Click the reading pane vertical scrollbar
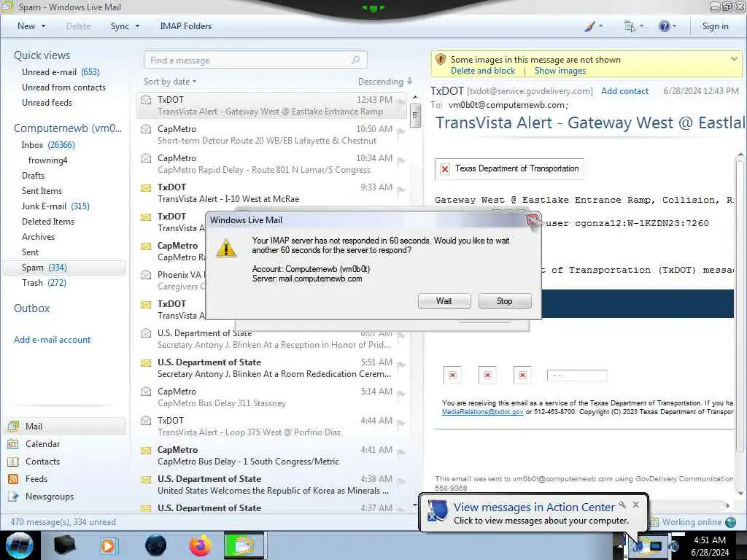 click(x=740, y=305)
